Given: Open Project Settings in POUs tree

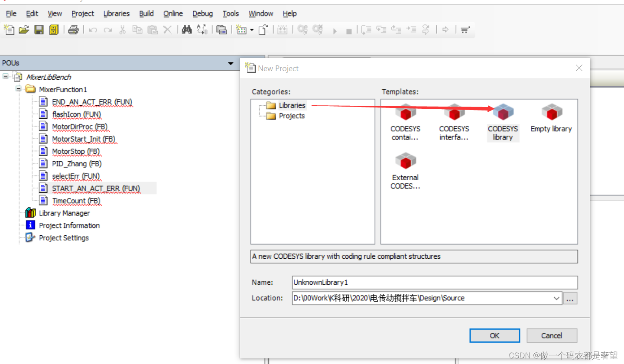Looking at the screenshot, I should (64, 238).
